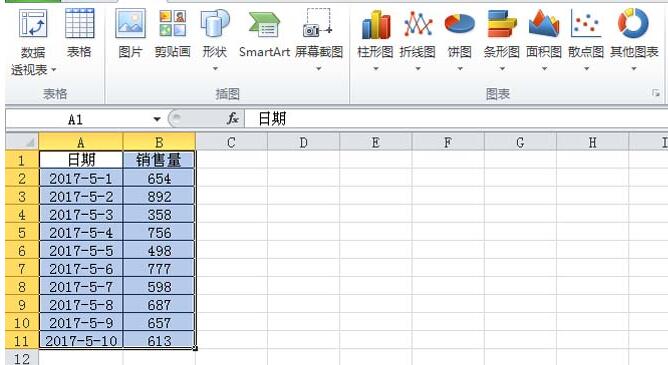Click the fx insert function button
Screen dimensions: 668x365
point(233,119)
